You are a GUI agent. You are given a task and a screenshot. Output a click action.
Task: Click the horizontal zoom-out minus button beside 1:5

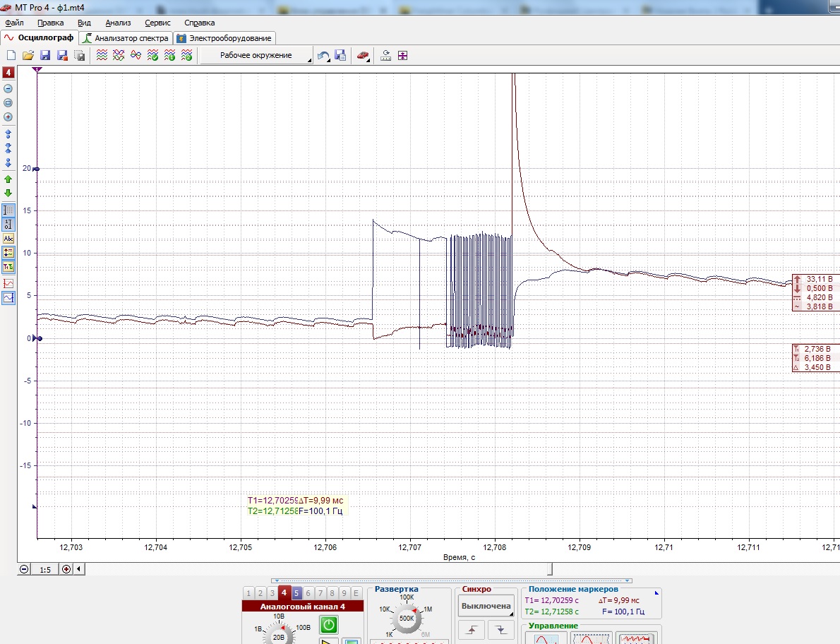point(24,569)
